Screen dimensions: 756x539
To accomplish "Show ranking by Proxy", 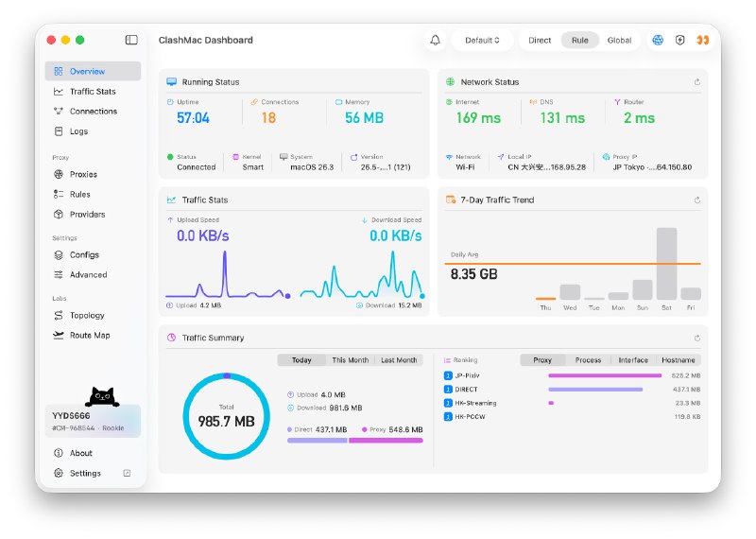I will pos(542,360).
